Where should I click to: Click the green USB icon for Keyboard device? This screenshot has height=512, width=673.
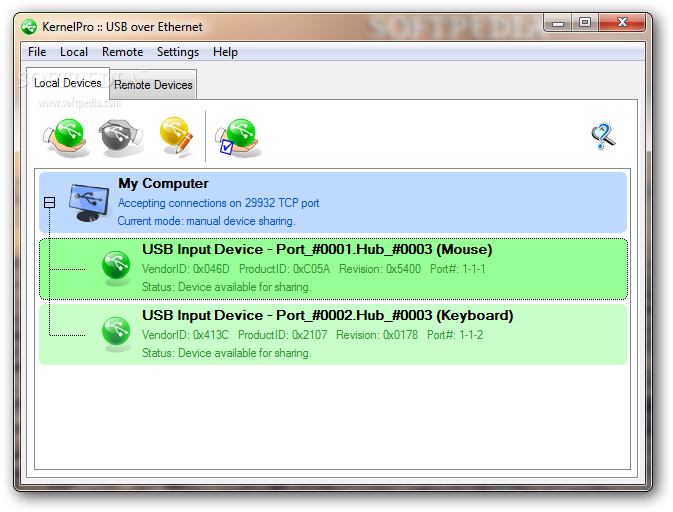116,334
